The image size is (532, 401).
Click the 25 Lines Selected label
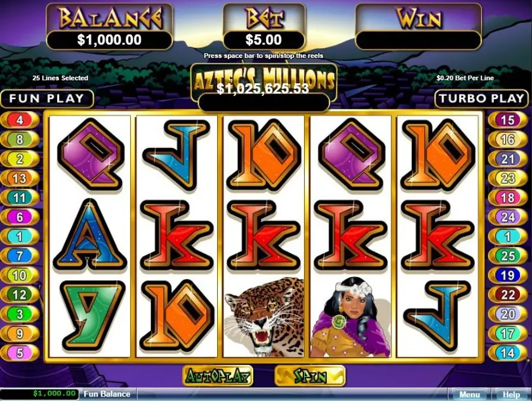60,78
